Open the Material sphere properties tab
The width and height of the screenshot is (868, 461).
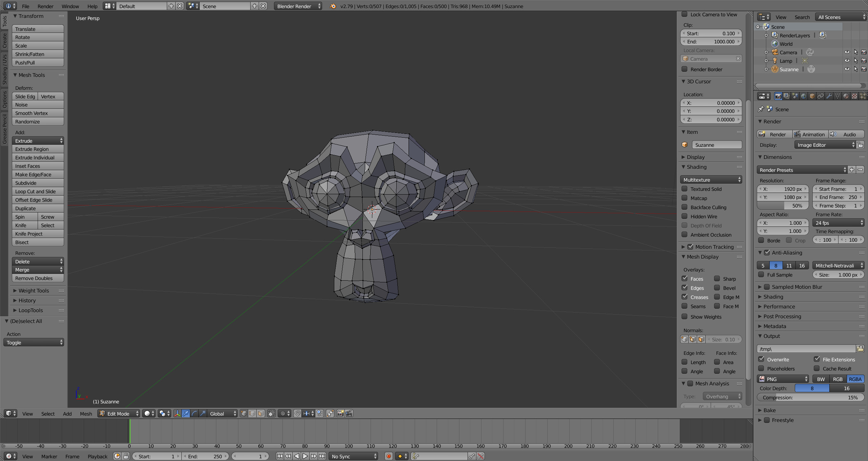846,96
